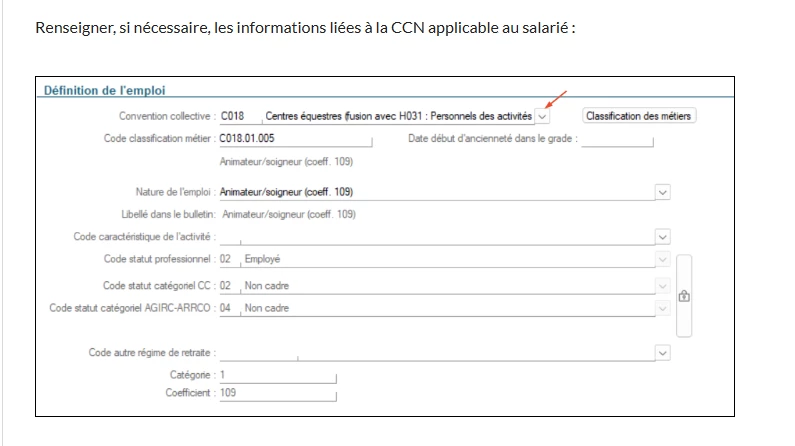Open the Code caractéristique de l'activité dropdown
Viewport: 795px width, 446px height.
(x=662, y=237)
